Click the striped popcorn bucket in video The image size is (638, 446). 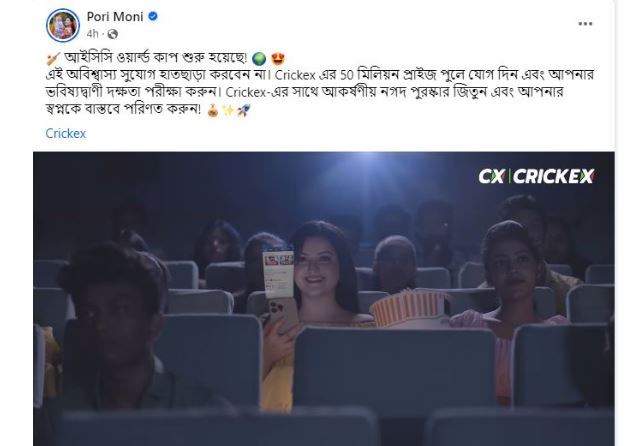click(x=409, y=309)
